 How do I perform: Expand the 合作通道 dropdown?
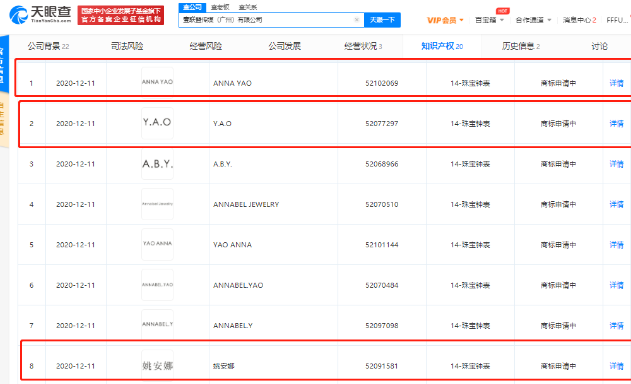pos(533,20)
